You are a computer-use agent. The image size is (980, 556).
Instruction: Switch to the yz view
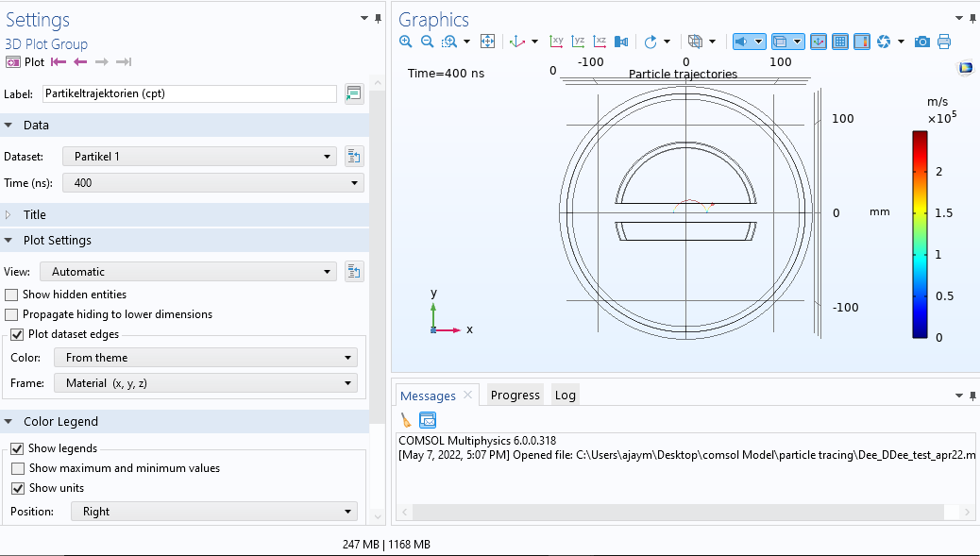tap(578, 42)
